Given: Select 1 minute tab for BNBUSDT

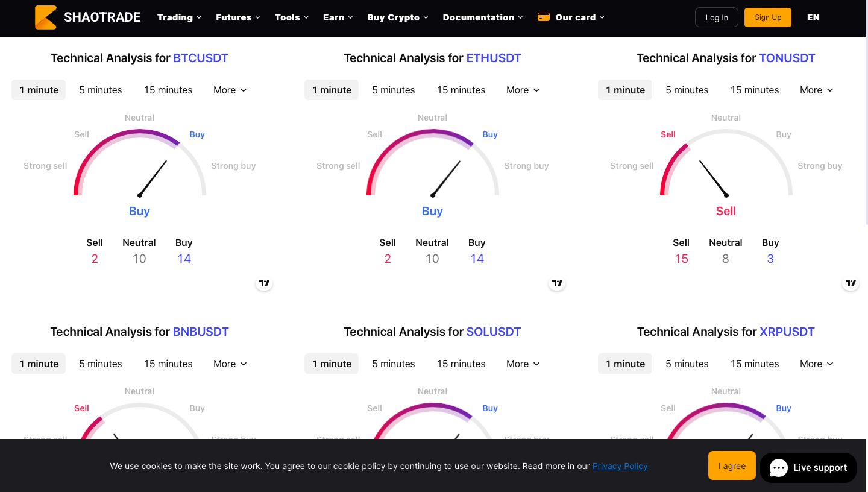Looking at the screenshot, I should coord(39,364).
